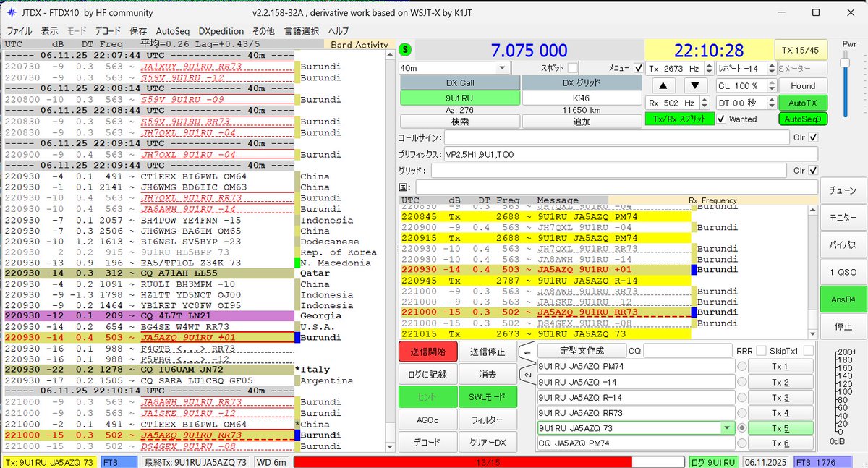Click the Tx 2 button

pos(781,382)
